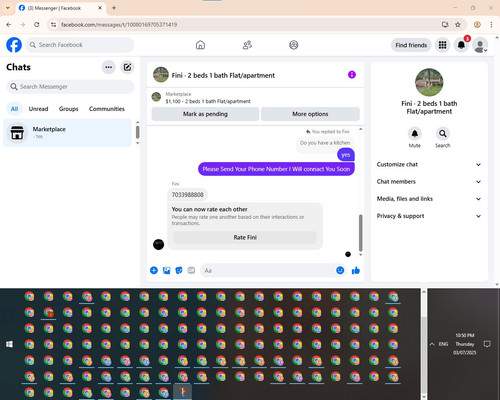Open the Windows Start menu
The height and width of the screenshot is (400, 500).
click(x=9, y=344)
